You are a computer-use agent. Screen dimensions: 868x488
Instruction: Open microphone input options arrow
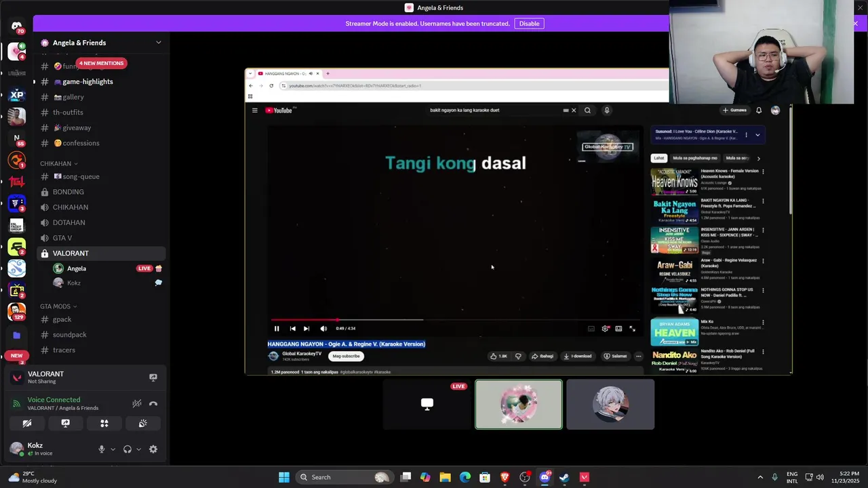pos(113,449)
